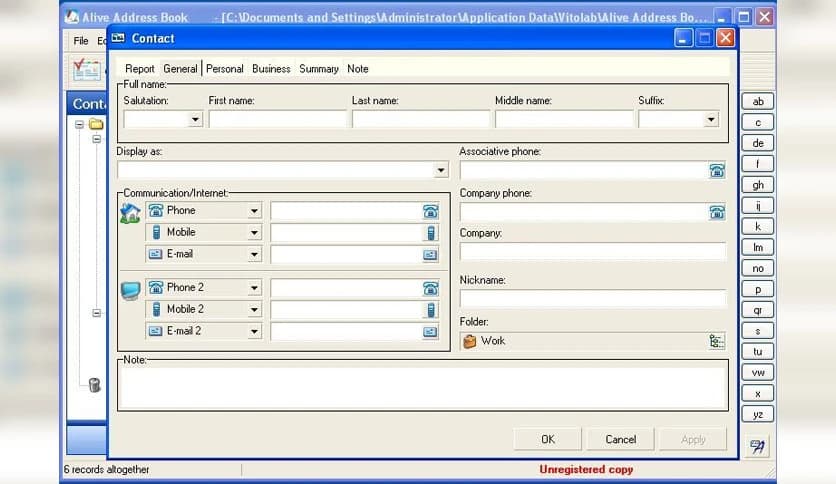Screen dimensions: 836x484
Task: Collapse the top-level tree node in main window
Action: coord(79,124)
